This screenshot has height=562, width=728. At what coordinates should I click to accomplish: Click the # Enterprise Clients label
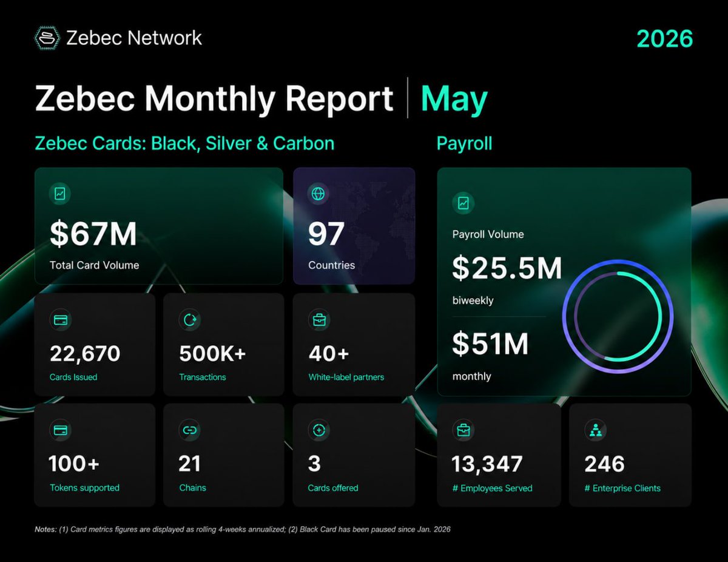pos(622,487)
